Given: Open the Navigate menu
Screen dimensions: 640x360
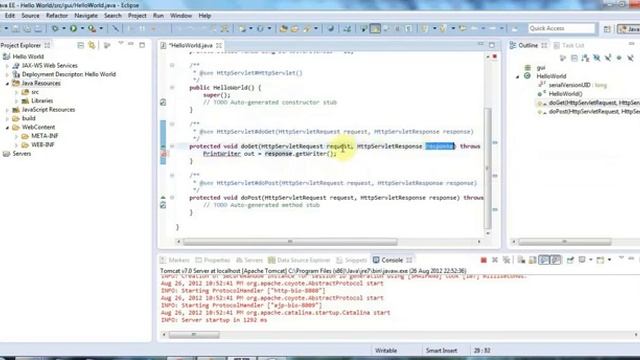Looking at the screenshot, I should [86, 16].
